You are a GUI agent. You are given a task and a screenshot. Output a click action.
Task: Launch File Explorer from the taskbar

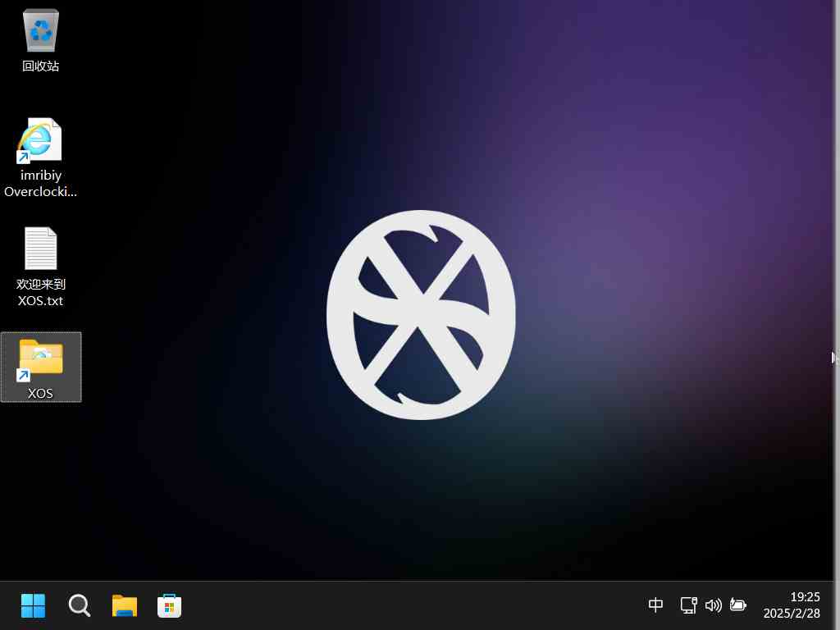click(x=125, y=606)
